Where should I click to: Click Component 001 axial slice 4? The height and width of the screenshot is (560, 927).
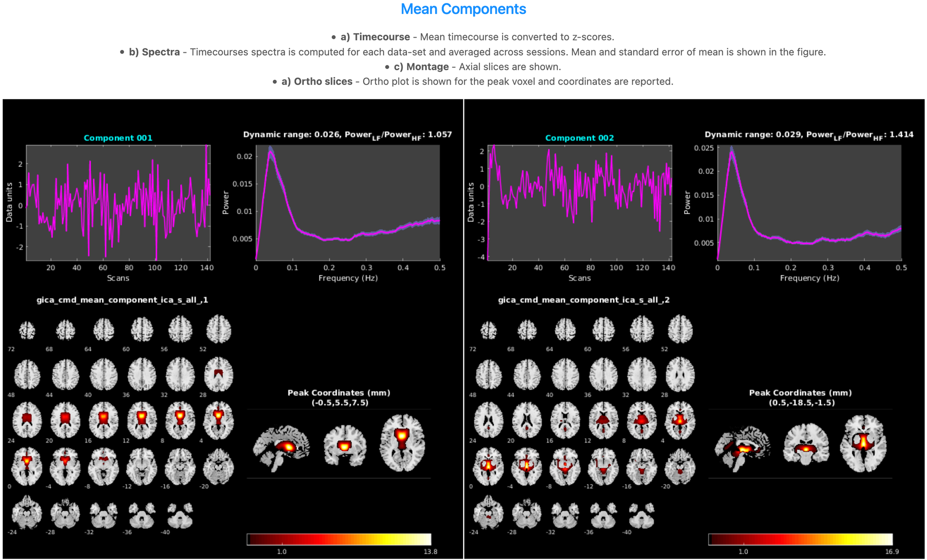(219, 420)
